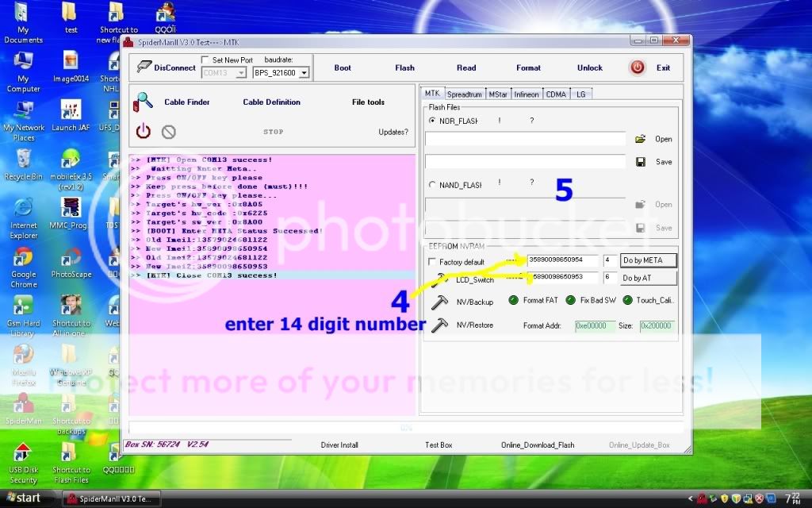Open Recycle Bin on desktop
812x508 pixels.
point(23,164)
